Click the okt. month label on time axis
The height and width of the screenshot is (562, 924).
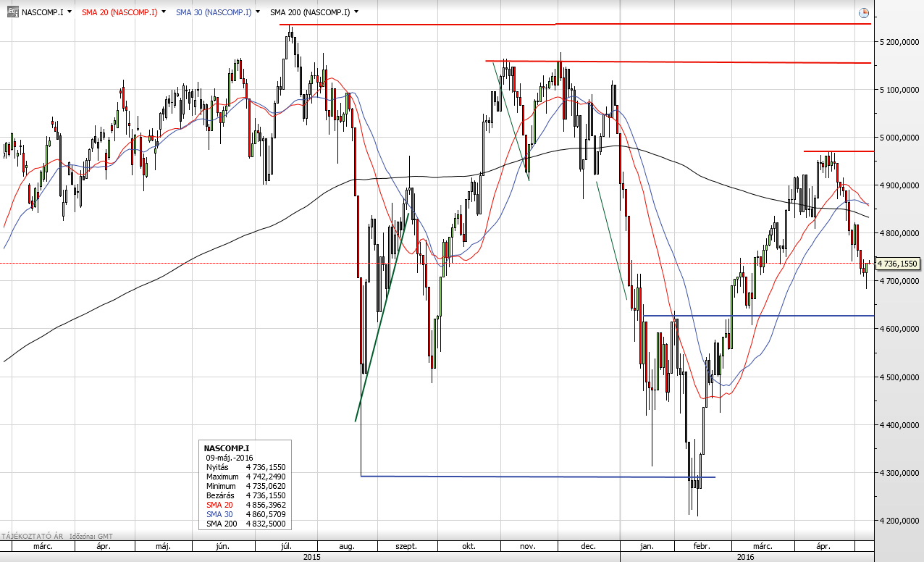469,547
